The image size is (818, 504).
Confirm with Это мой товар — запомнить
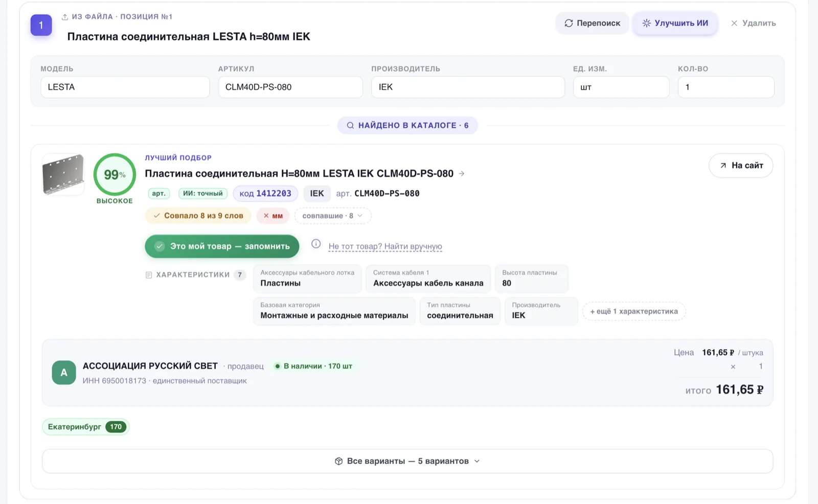(x=222, y=246)
